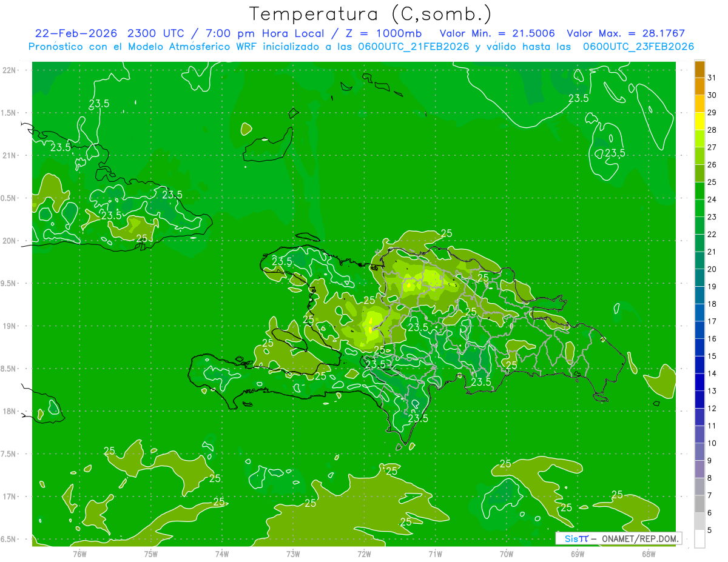Click the "7:00 pm Hora Local" text
The image size is (728, 562).
click(x=264, y=33)
